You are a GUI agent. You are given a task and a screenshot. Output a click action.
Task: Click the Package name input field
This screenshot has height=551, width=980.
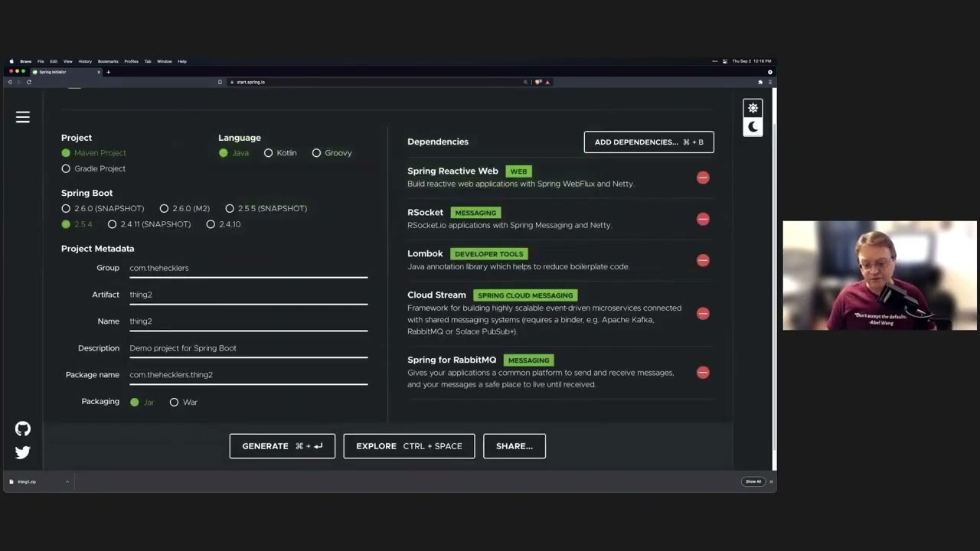tap(248, 375)
